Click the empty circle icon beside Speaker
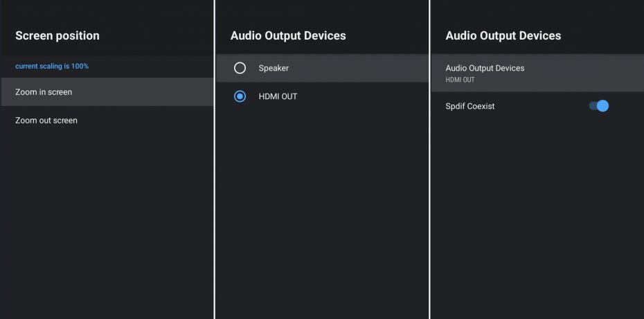Screen dimensions: 644x319 (x=240, y=68)
